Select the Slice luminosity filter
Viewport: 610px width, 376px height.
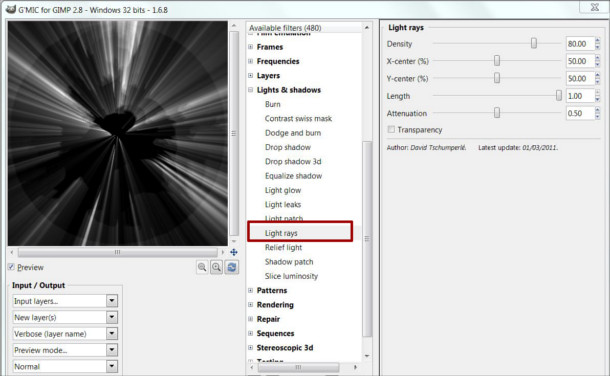291,276
